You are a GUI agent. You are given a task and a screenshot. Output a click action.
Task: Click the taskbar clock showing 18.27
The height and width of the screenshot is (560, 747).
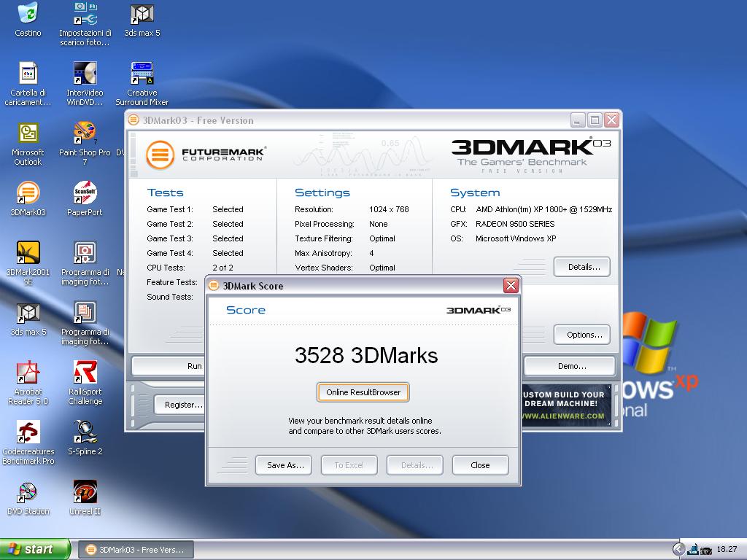pos(727,550)
